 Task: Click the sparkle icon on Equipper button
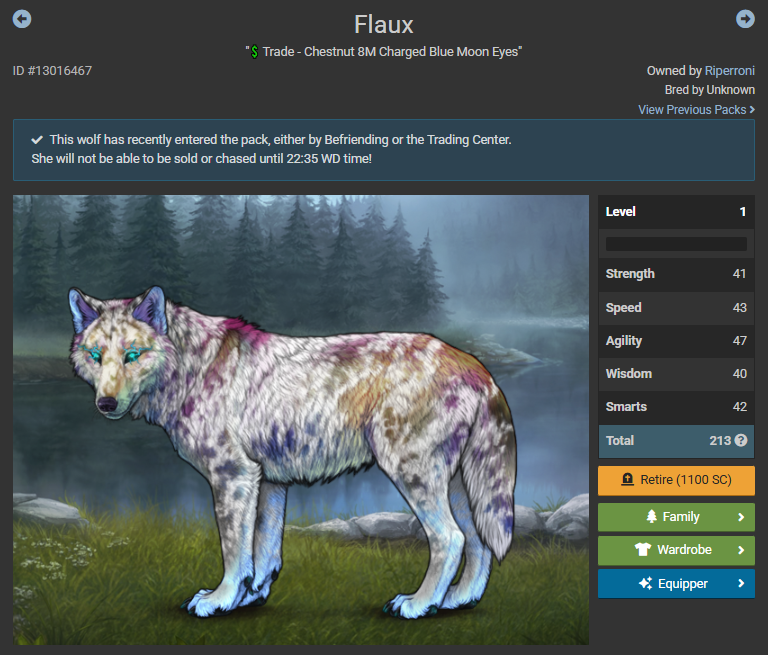point(646,583)
